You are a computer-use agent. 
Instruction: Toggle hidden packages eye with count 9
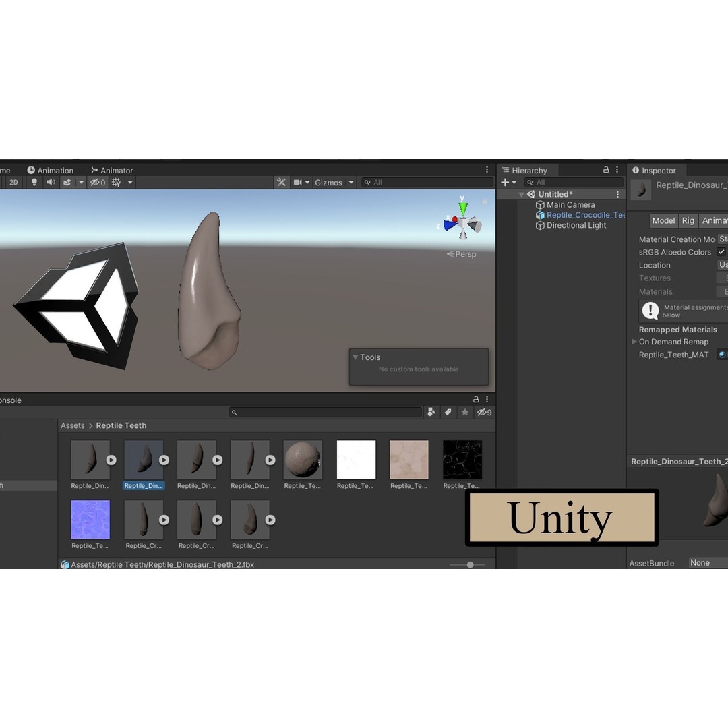coord(484,412)
